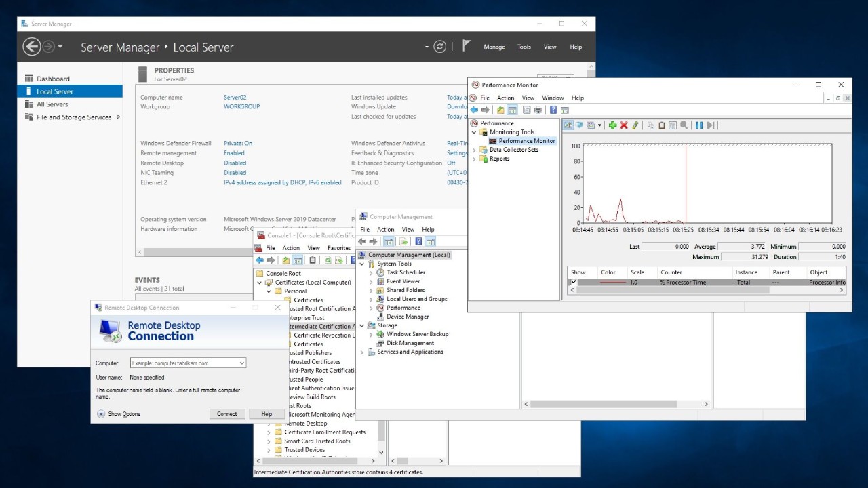Freeze display with the pause icon
Viewport: 868px width, 488px height.
click(x=698, y=125)
